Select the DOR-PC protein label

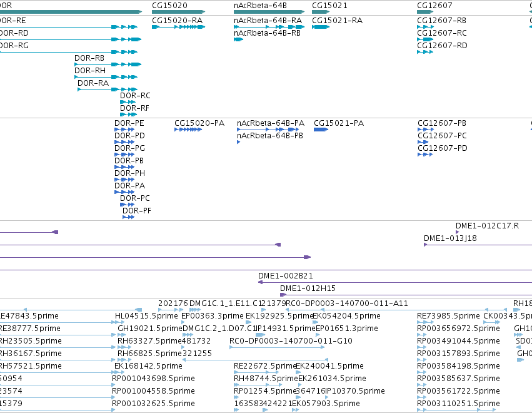135,198
